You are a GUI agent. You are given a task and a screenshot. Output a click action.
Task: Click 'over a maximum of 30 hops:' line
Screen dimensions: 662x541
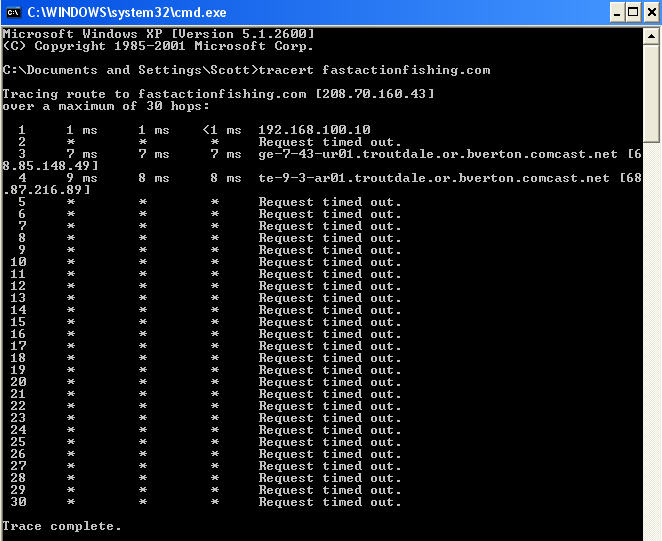tap(106, 106)
